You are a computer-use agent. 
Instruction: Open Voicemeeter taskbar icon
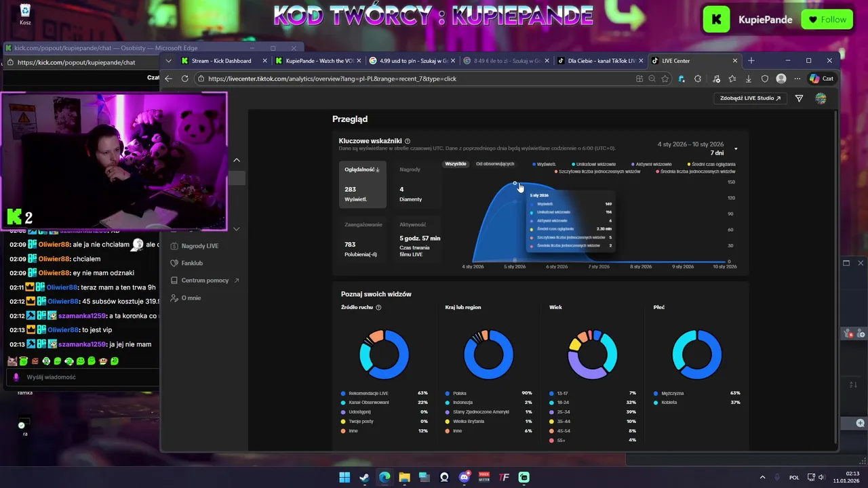tap(484, 477)
